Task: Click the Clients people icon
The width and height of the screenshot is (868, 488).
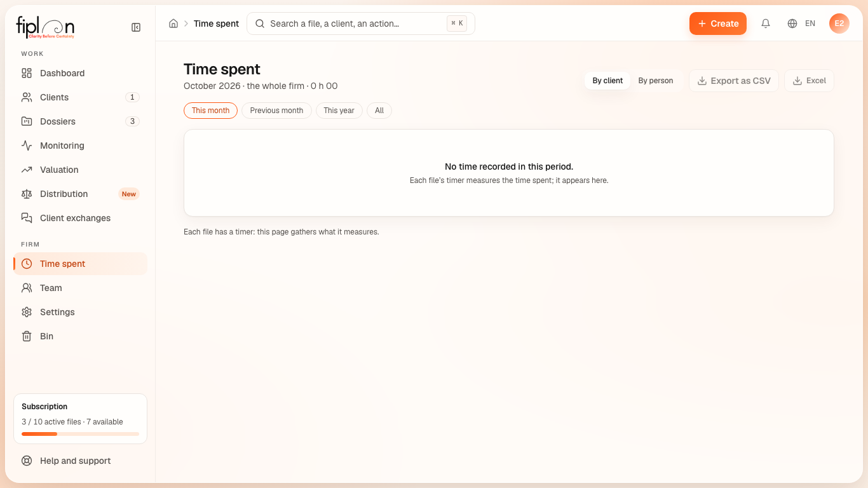Action: (x=27, y=97)
